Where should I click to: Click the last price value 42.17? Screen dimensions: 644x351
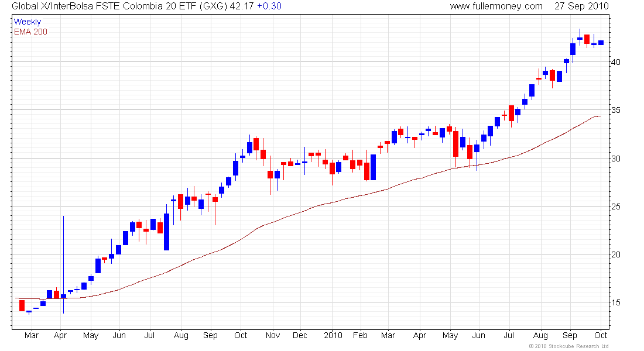(241, 6)
